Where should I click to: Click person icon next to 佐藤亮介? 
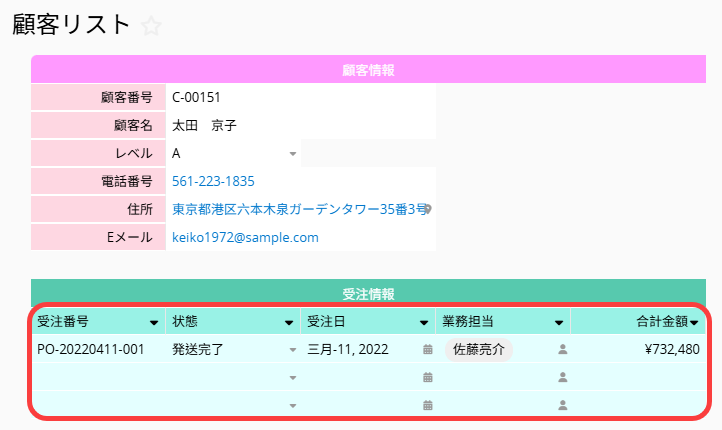pyautogui.click(x=562, y=350)
